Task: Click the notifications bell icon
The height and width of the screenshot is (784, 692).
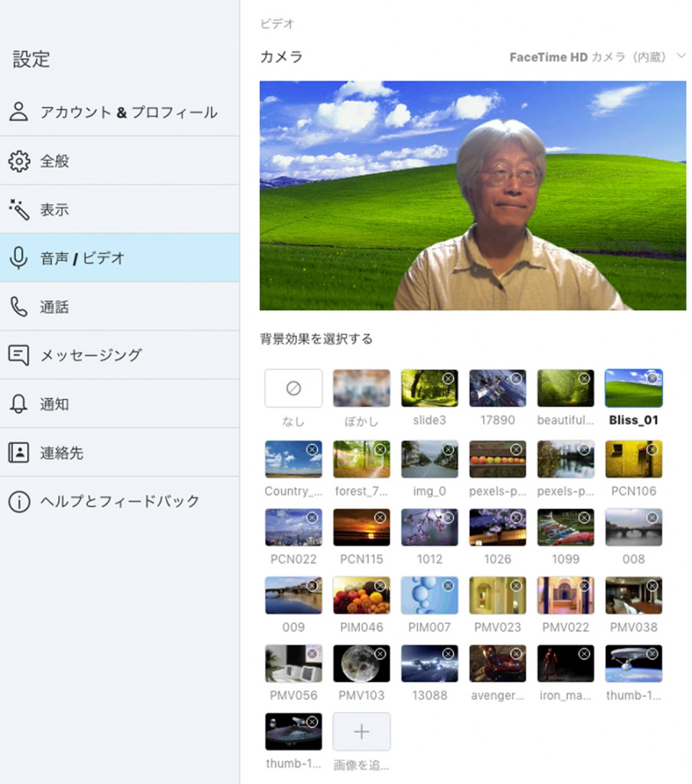Action: pos(18,404)
